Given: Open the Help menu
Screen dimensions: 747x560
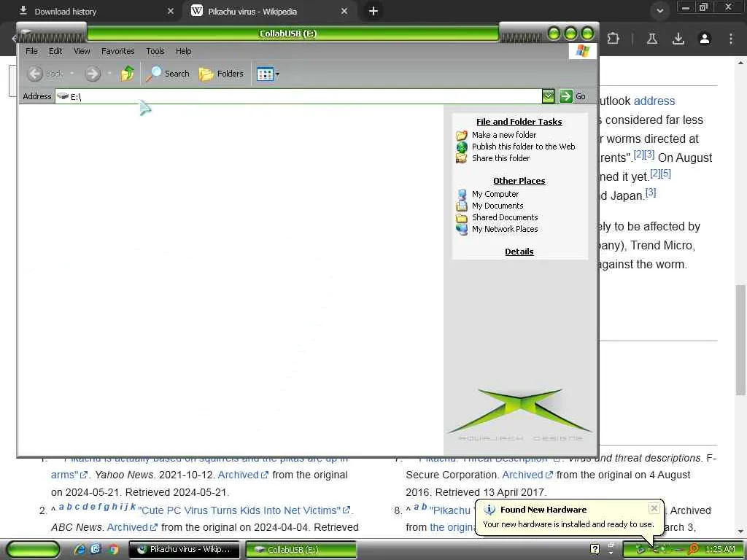Looking at the screenshot, I should click(x=183, y=51).
